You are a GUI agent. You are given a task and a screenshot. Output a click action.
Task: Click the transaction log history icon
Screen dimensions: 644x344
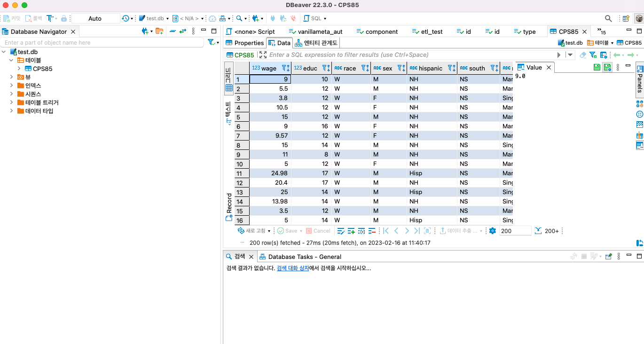coord(126,18)
